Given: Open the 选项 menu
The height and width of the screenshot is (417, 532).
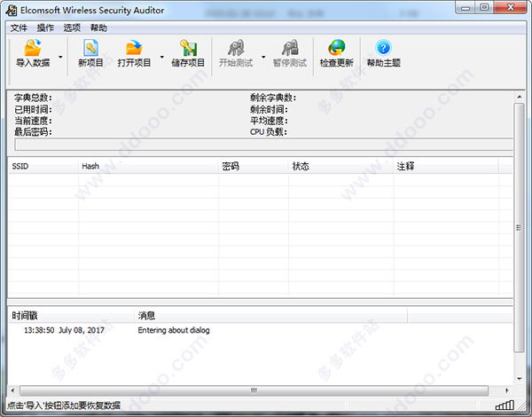Looking at the screenshot, I should coord(72,28).
